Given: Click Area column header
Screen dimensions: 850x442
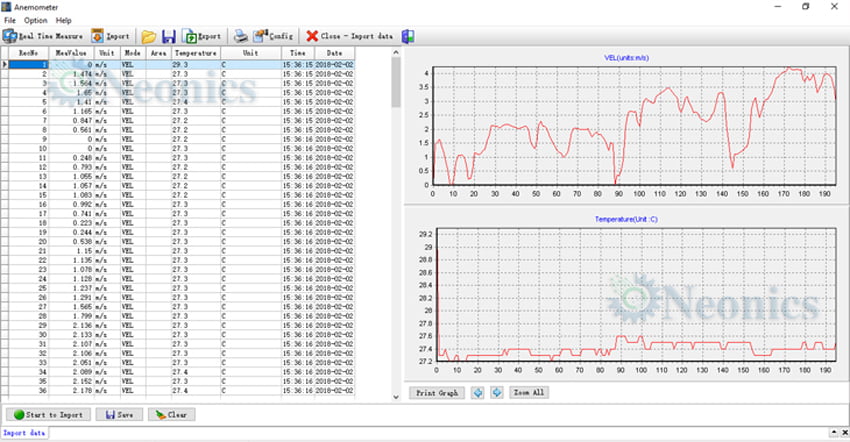Looking at the screenshot, I should [x=158, y=53].
